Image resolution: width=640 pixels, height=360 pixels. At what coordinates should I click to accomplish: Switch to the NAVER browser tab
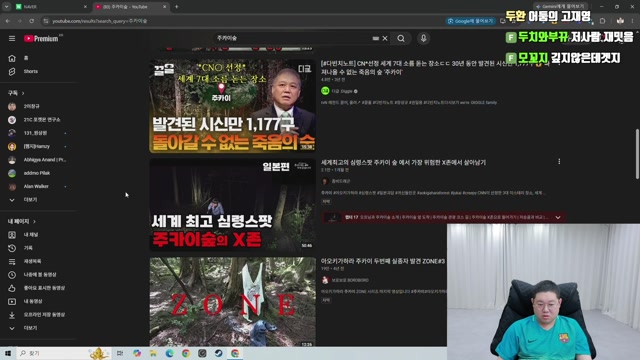click(x=51, y=7)
